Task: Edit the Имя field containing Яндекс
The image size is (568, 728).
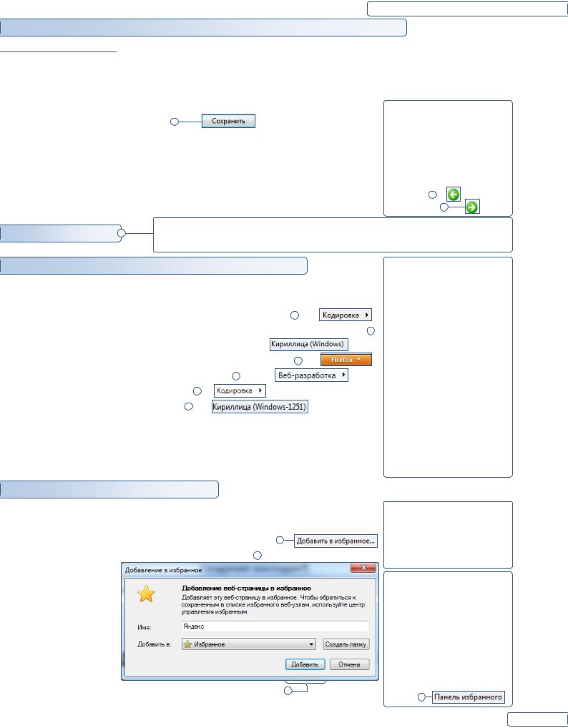Action: 275,626
